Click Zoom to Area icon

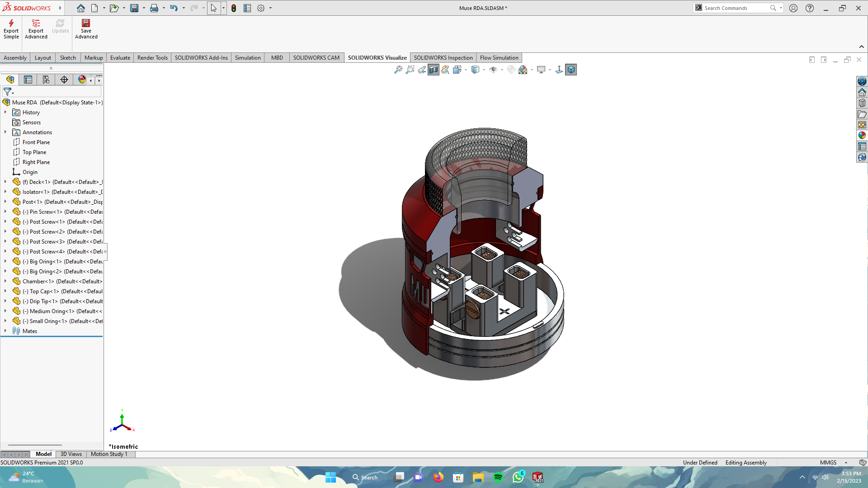coord(410,70)
